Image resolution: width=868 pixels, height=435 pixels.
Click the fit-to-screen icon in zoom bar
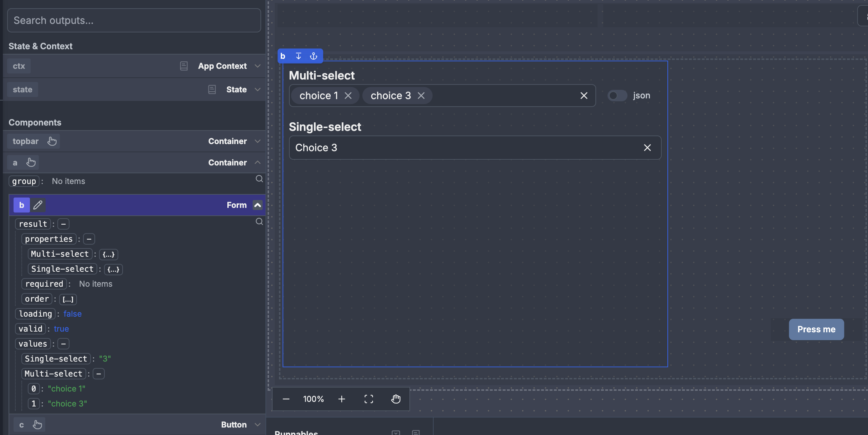click(x=369, y=399)
